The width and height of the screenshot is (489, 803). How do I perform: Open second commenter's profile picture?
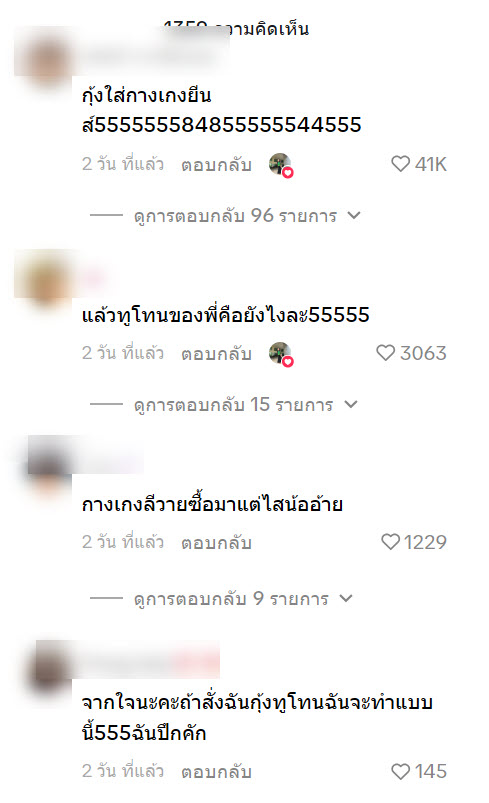pyautogui.click(x=45, y=279)
